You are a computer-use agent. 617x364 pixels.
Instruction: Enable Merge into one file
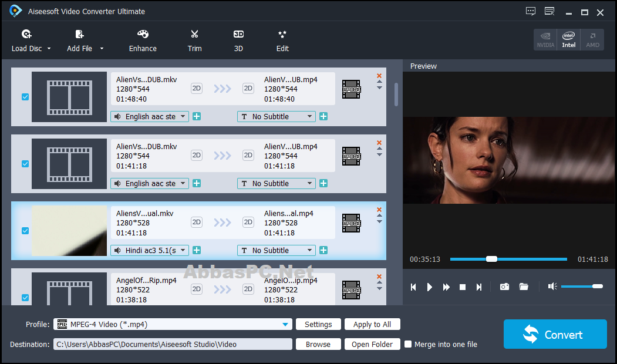pyautogui.click(x=408, y=344)
